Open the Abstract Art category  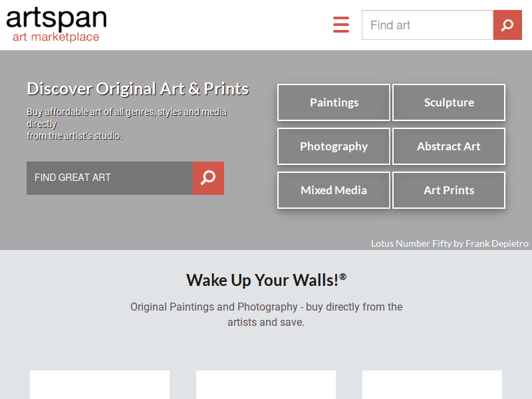(448, 146)
